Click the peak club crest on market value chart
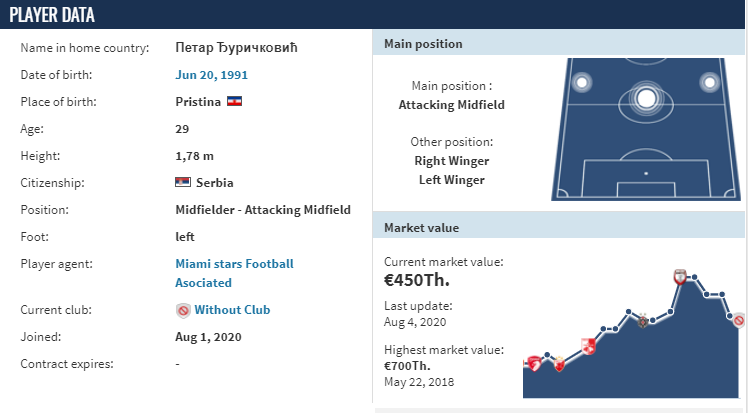Image resolution: width=748 pixels, height=413 pixels. [680, 277]
